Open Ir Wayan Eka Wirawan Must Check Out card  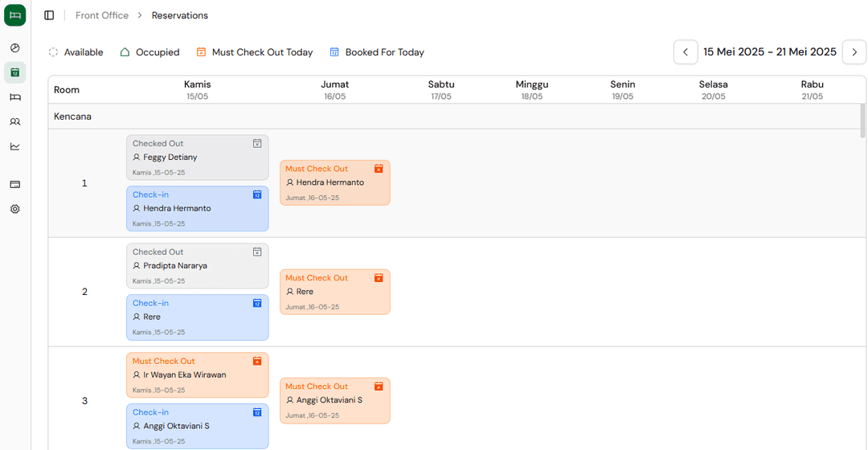point(198,375)
